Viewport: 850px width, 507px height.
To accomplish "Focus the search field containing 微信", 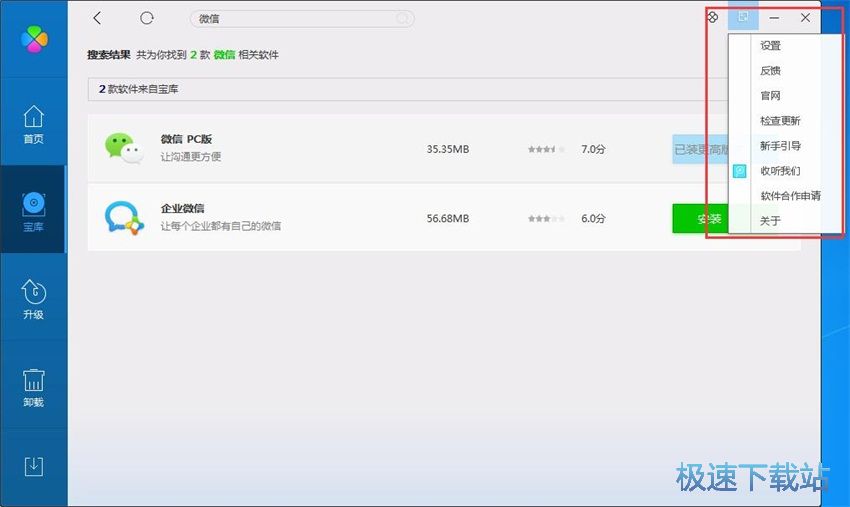I will pos(302,19).
